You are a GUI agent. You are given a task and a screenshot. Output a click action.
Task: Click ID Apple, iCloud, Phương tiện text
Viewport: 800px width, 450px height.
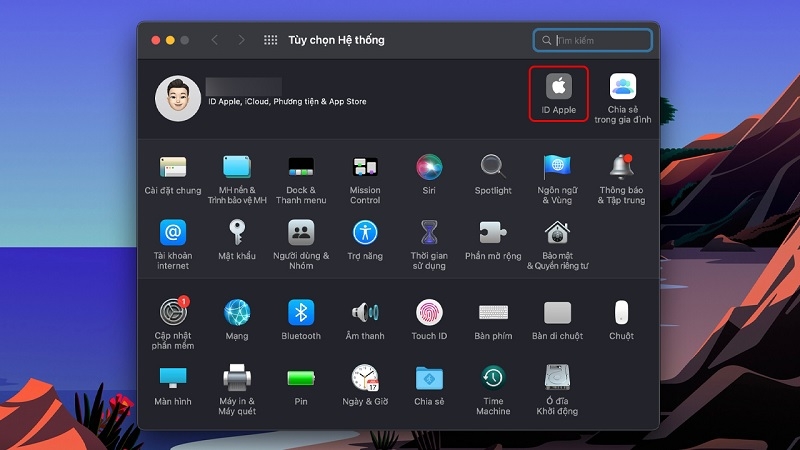point(287,102)
